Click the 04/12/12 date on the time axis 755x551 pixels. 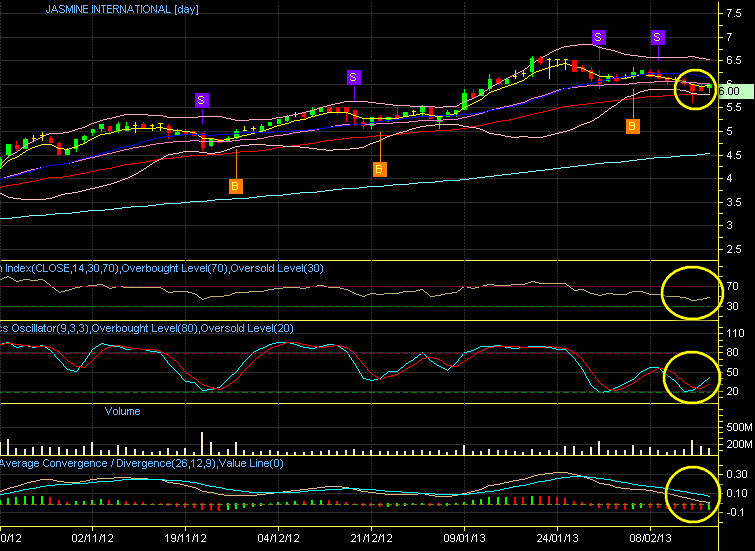[x=279, y=538]
